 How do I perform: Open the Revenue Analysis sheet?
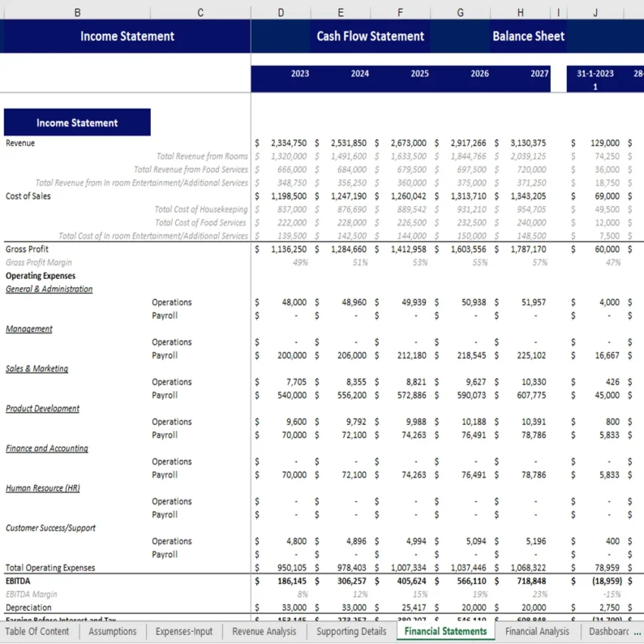tap(263, 631)
